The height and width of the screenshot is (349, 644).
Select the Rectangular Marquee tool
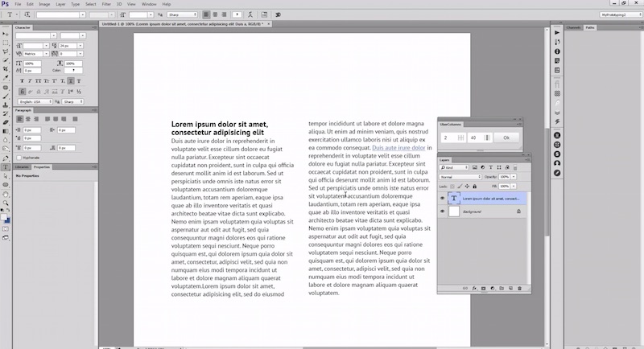click(x=6, y=43)
